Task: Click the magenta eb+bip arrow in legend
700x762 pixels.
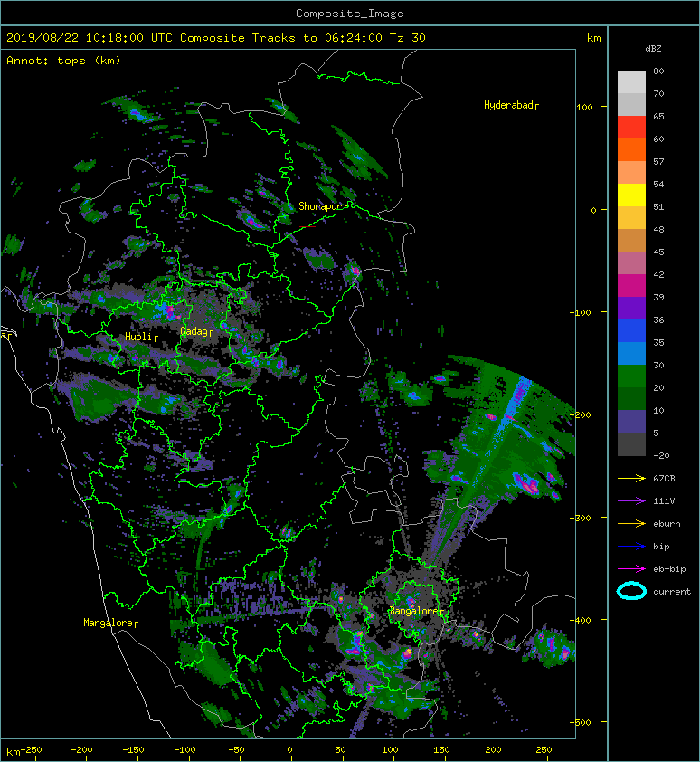Action: (631, 569)
